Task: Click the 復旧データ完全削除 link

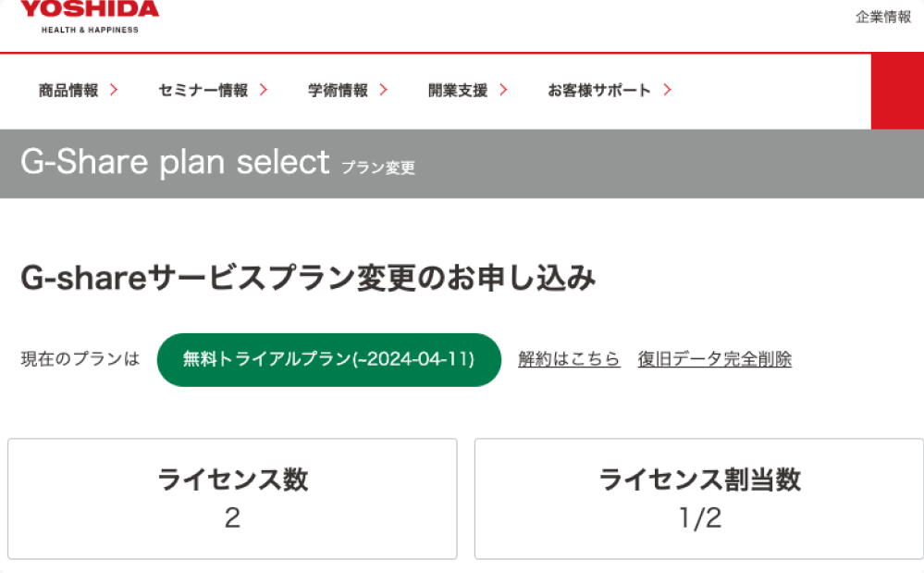Action: [x=714, y=359]
